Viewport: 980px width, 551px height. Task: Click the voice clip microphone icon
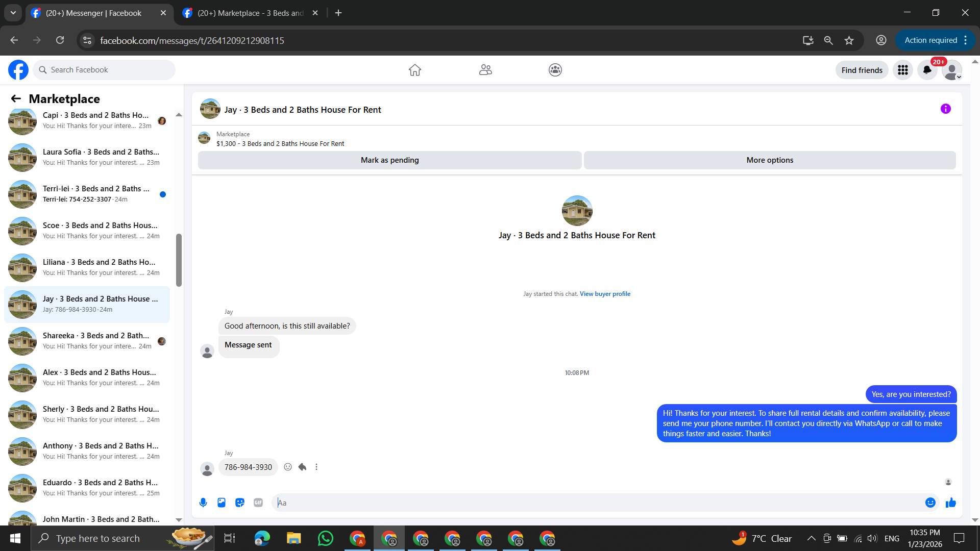tap(203, 503)
